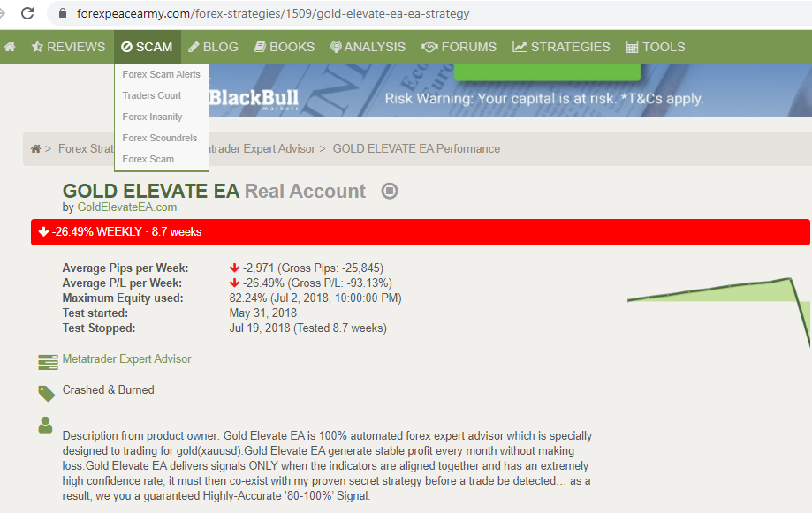Click the browser address bar URL
This screenshot has height=513, width=812.
[x=273, y=13]
